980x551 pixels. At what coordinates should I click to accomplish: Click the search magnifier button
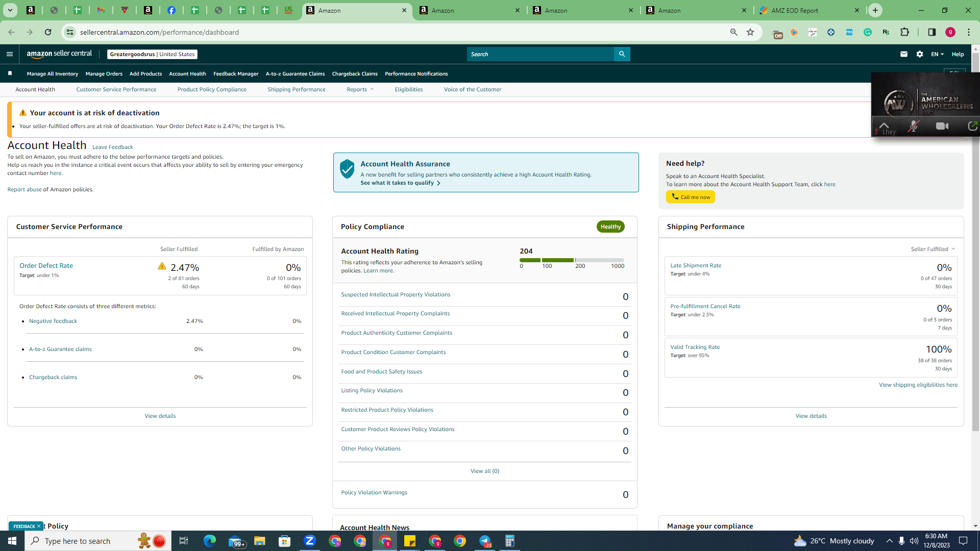[622, 54]
